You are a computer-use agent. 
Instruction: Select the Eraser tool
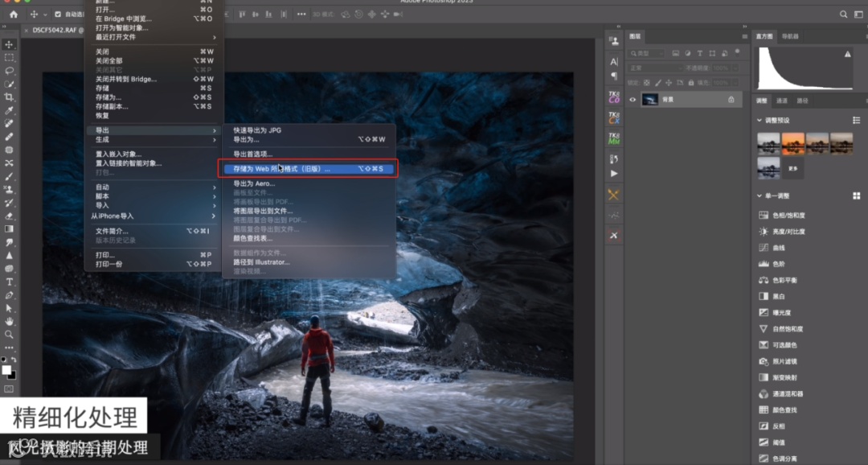coord(10,216)
